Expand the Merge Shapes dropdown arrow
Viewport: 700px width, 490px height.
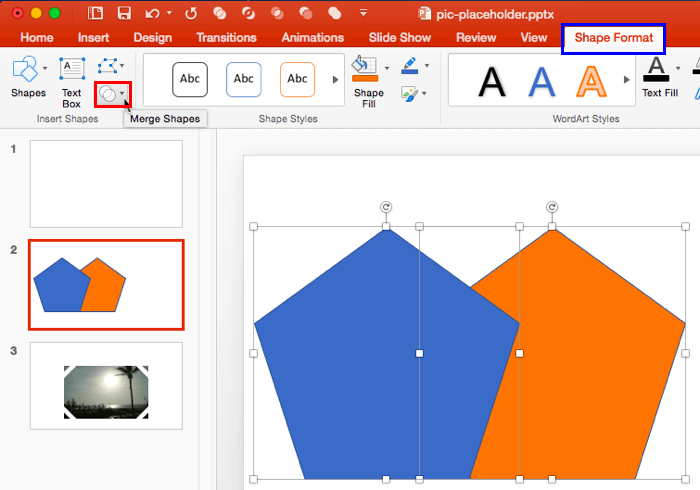coord(122,93)
